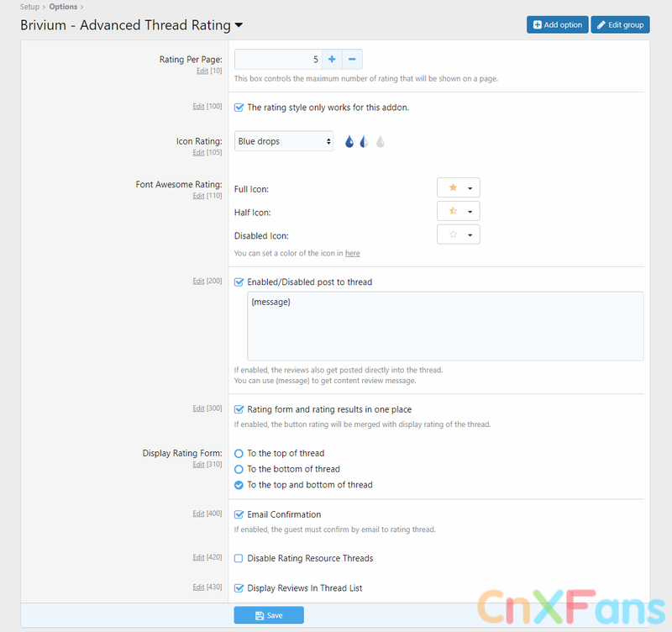Select To the bottom of thread
672x632 pixels.
(x=239, y=469)
